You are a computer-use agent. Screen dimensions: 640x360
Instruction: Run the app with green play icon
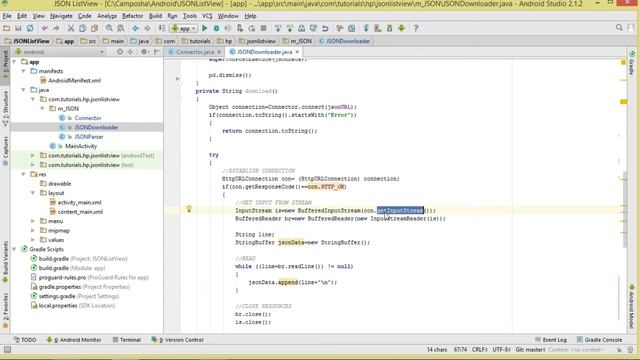[x=204, y=28]
